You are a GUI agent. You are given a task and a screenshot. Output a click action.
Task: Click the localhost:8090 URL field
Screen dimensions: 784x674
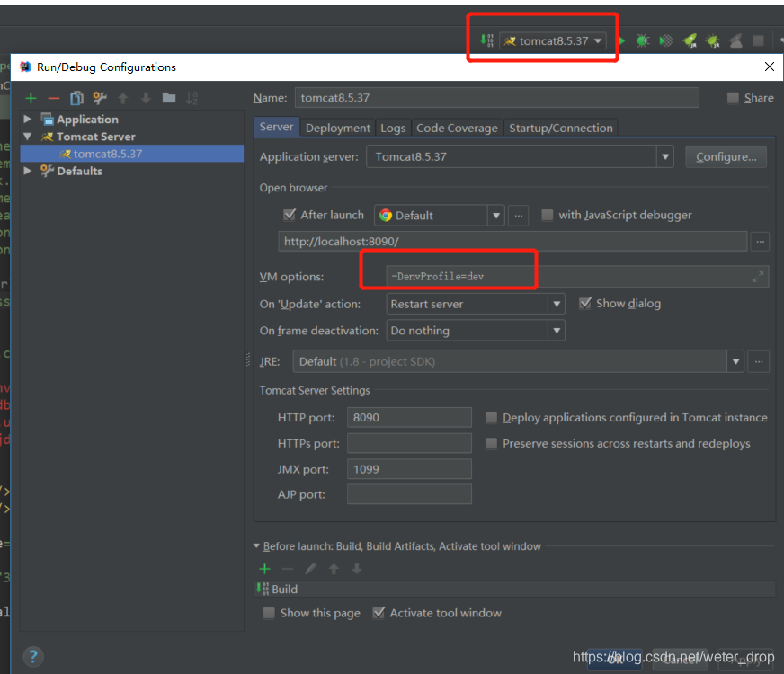tap(512, 242)
